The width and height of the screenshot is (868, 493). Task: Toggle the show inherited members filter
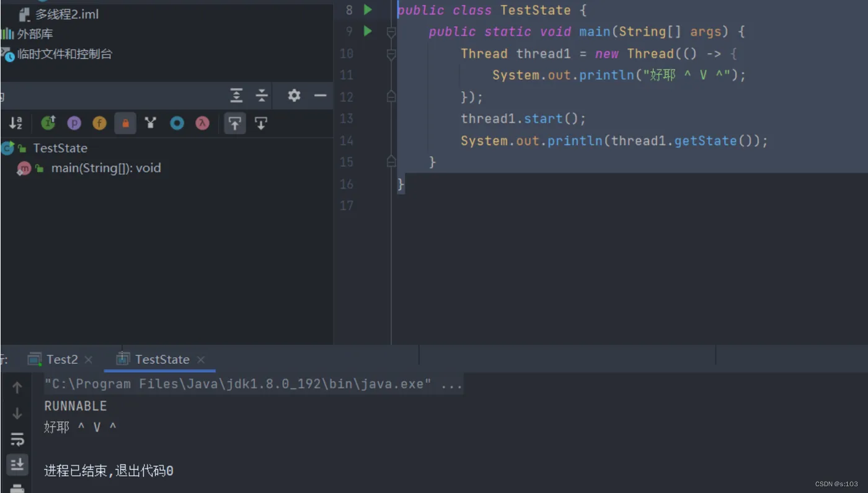pos(48,123)
